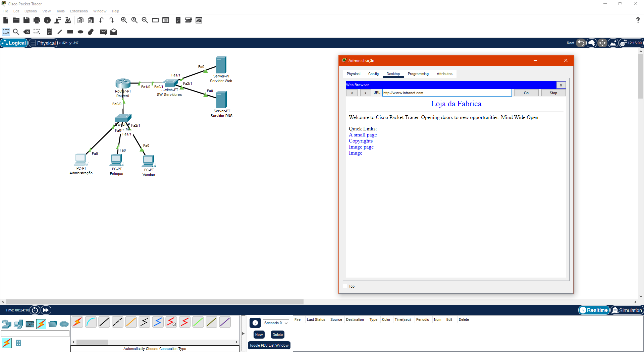Switch to the Physical tab in Administração
The height and width of the screenshot is (352, 644).
tap(354, 74)
